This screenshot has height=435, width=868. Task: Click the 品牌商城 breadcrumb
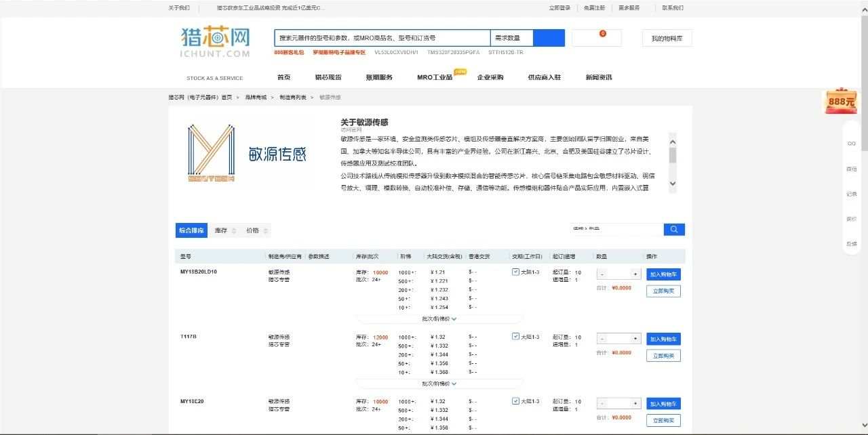coord(256,98)
